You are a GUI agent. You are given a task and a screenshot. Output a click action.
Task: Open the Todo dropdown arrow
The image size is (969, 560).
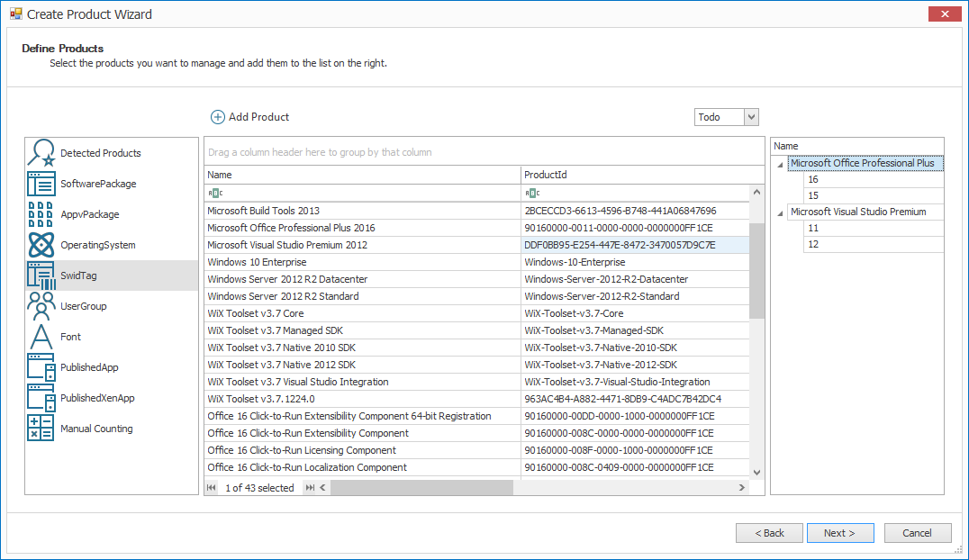751,117
